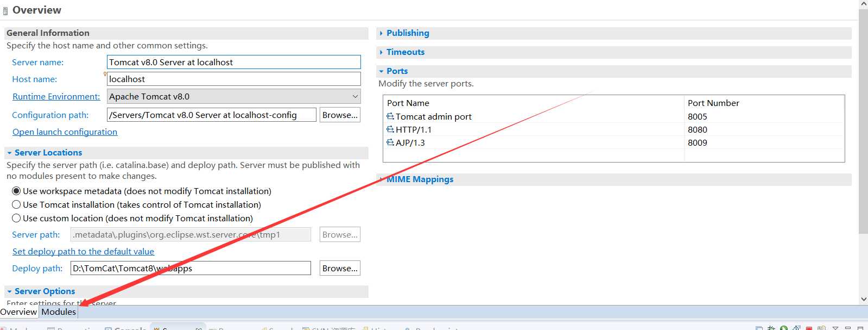Click the Configuration path field
This screenshot has width=868, height=330.
click(212, 115)
